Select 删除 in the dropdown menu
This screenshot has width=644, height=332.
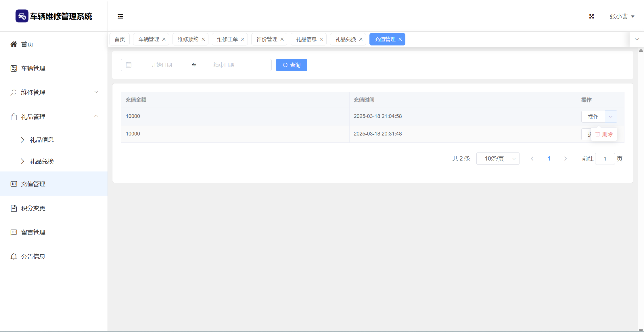(x=604, y=134)
